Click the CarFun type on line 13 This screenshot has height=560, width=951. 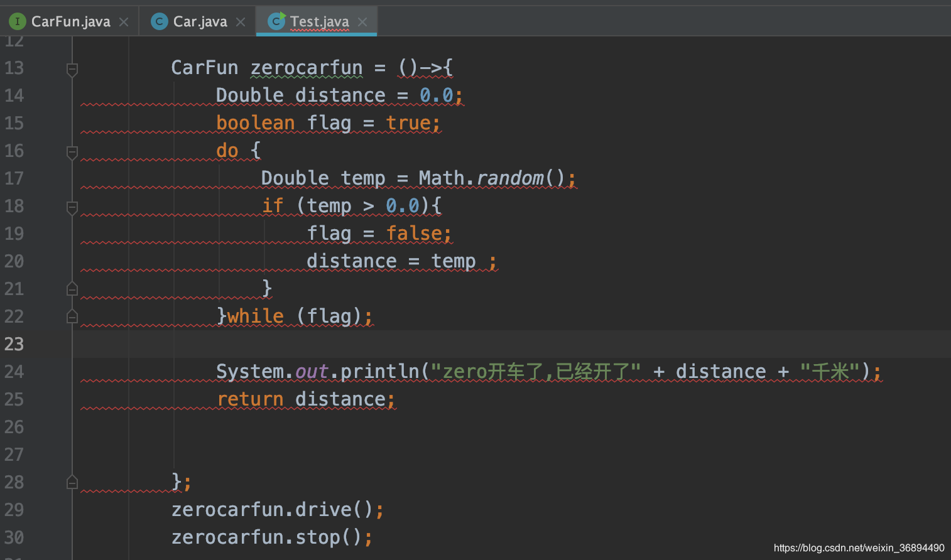pos(205,68)
